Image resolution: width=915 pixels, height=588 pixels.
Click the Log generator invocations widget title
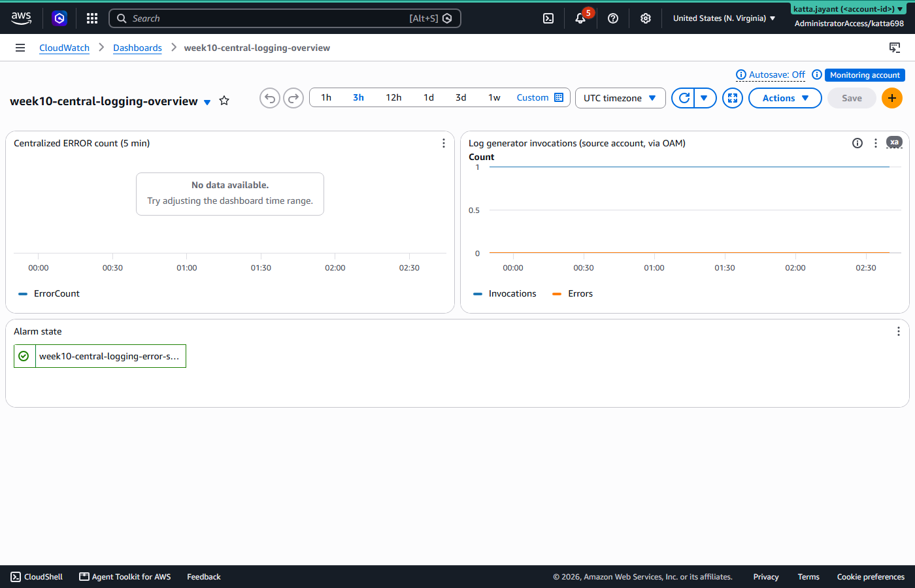577,143
